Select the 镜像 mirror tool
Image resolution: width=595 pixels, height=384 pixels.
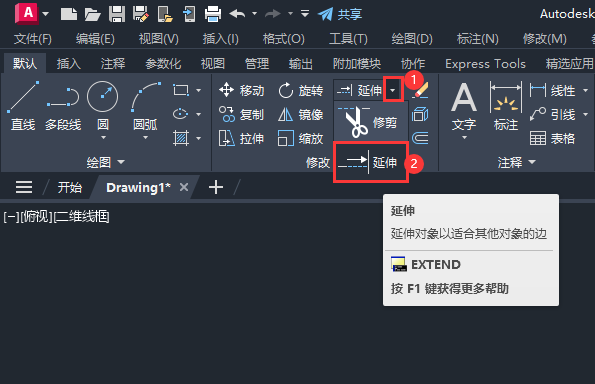click(x=300, y=114)
